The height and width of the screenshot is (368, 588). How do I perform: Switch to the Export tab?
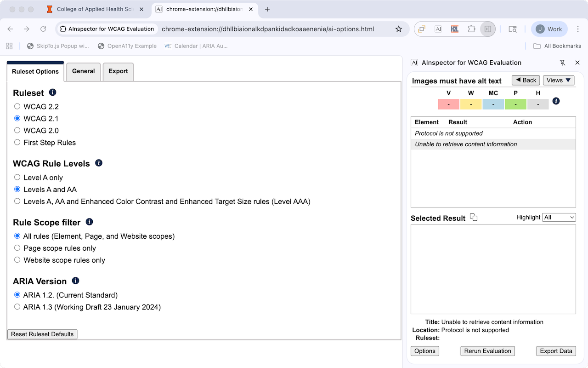point(118,71)
